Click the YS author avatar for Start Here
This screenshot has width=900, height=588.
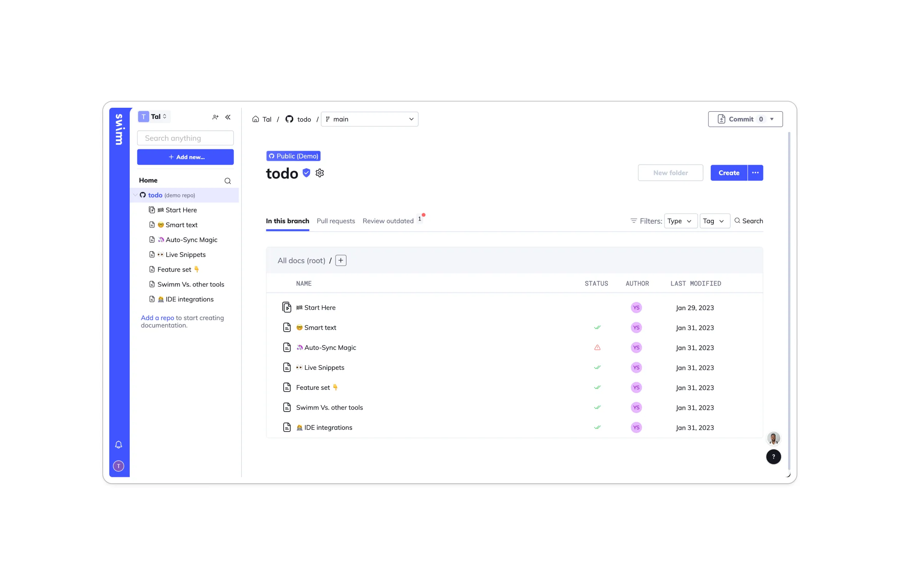(636, 307)
